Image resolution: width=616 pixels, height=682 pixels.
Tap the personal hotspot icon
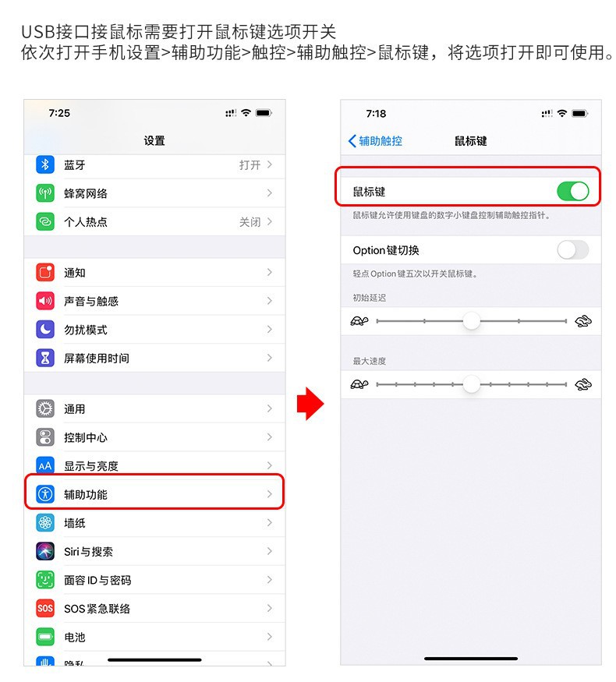pos(45,222)
